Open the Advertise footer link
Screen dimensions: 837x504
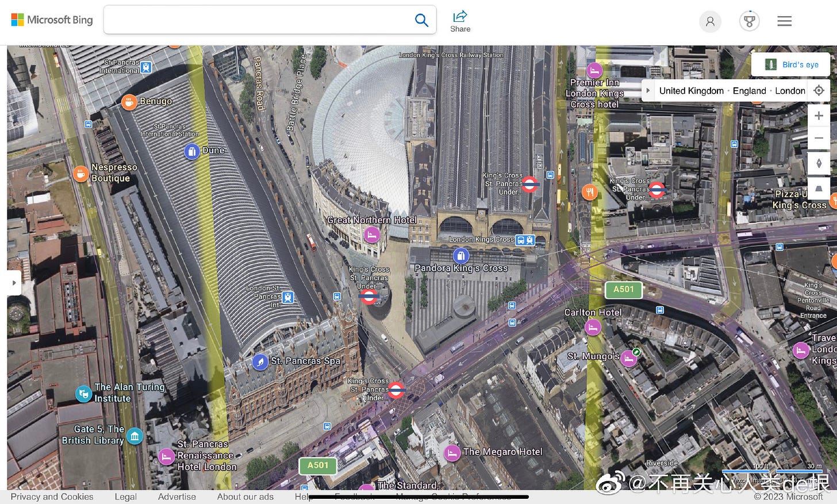coord(177,497)
